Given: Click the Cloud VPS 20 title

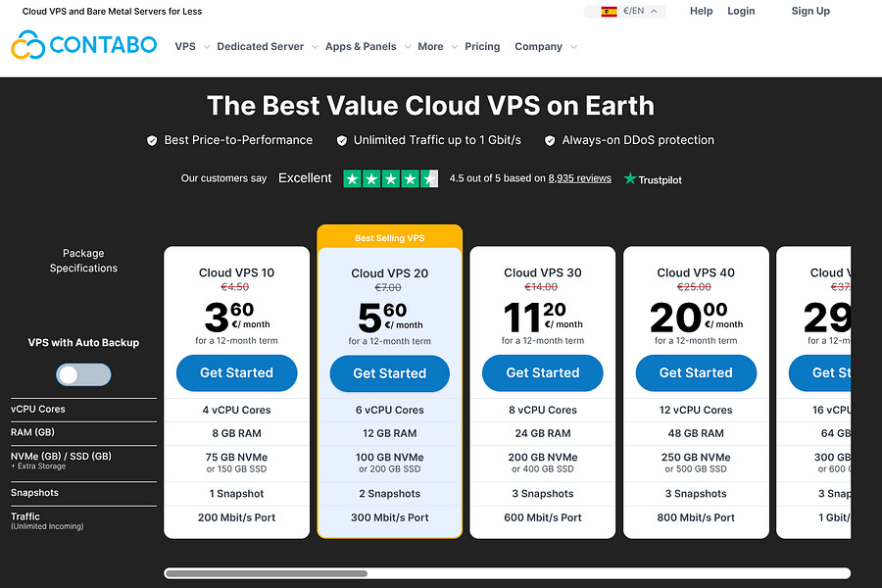Looking at the screenshot, I should pos(390,273).
